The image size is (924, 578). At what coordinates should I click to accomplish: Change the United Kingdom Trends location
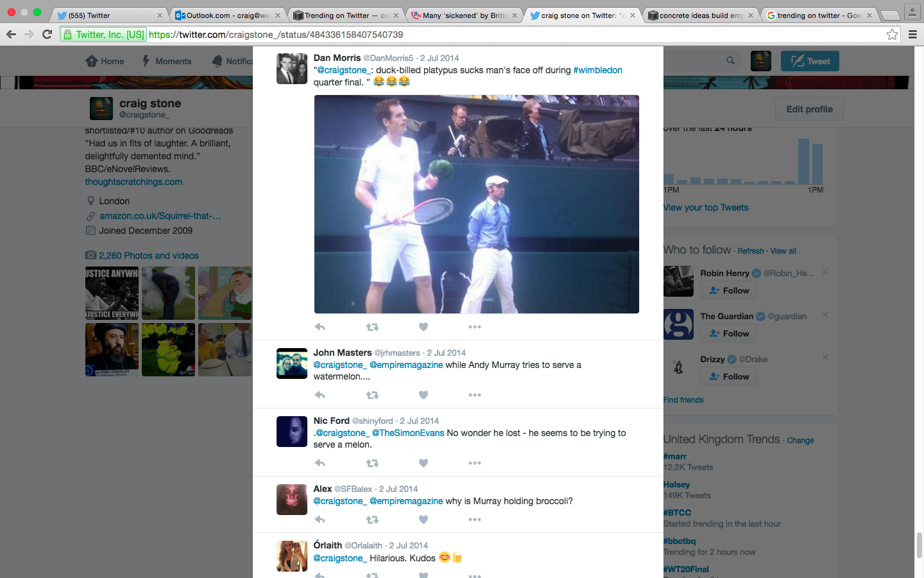click(x=800, y=441)
